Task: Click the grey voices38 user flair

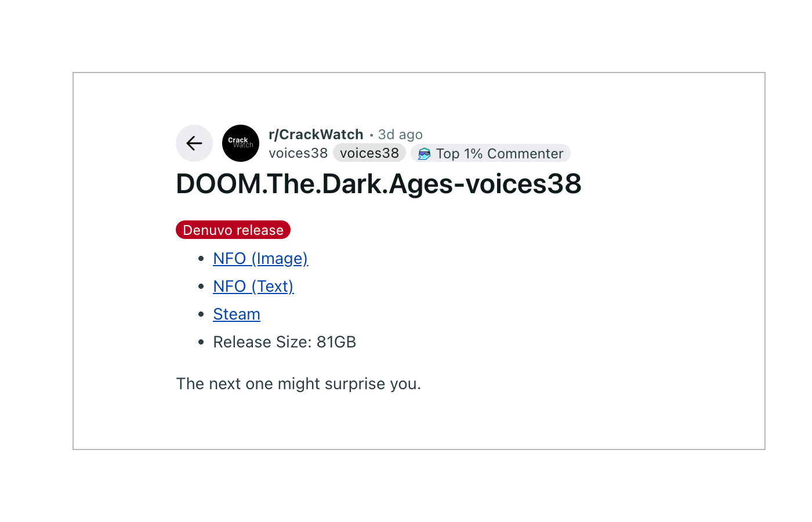Action: tap(369, 153)
